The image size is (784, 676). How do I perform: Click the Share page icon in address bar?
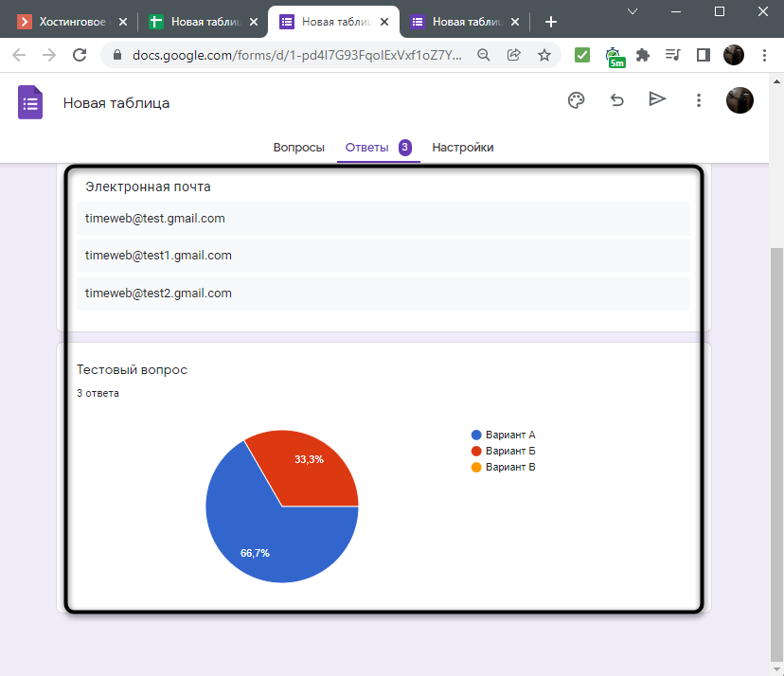point(514,55)
